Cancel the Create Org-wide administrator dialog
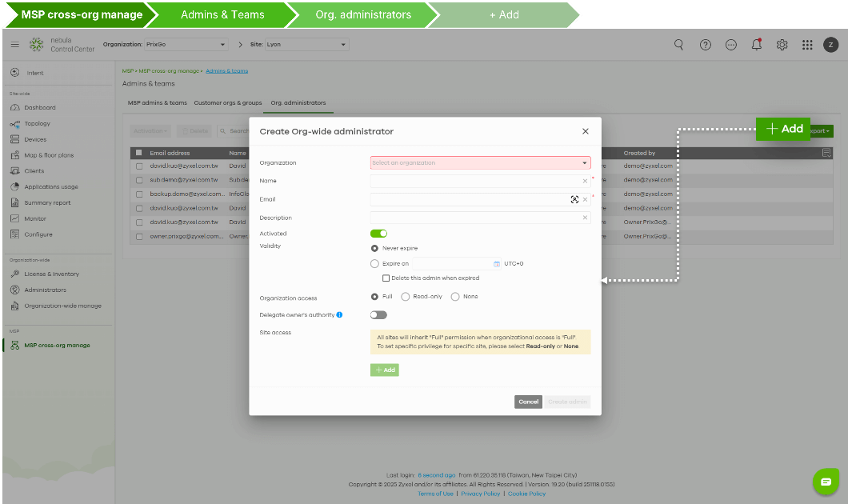This screenshot has width=848, height=504. [x=528, y=402]
